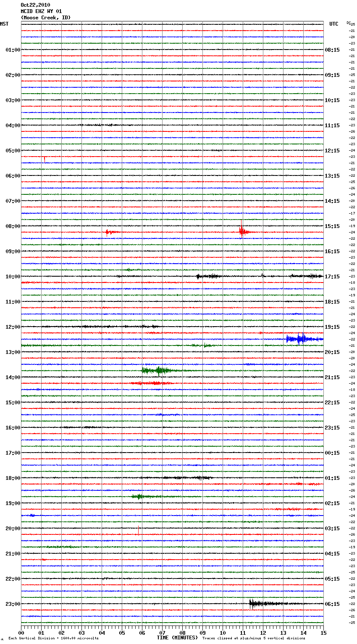
Task: Select the 20:00 MST row label
Action: click(13, 529)
